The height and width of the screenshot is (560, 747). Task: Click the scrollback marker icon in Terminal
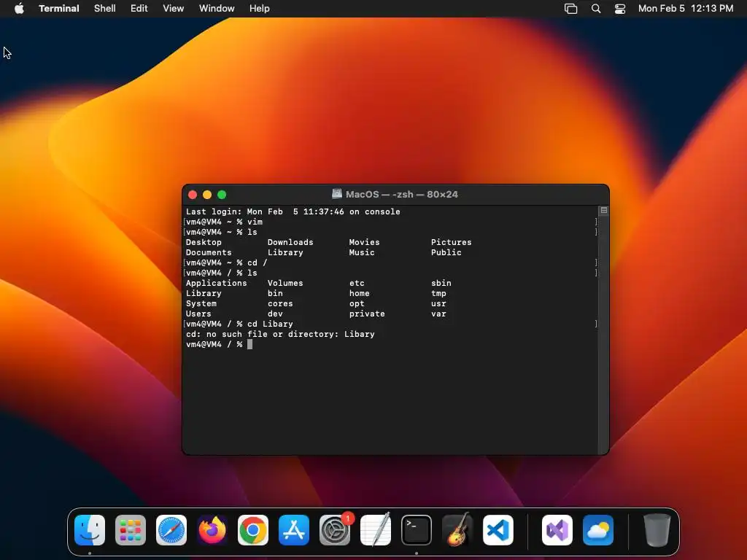click(x=603, y=211)
